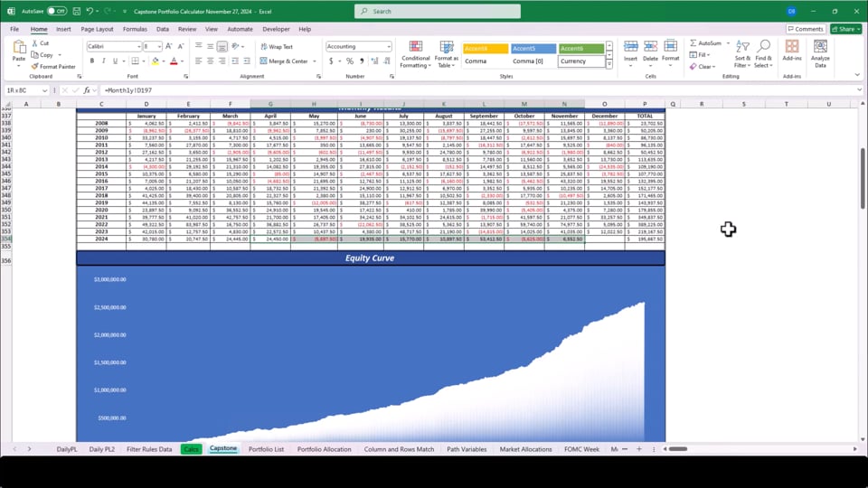
Task: Open the Developer ribbon tab
Action: (x=276, y=29)
